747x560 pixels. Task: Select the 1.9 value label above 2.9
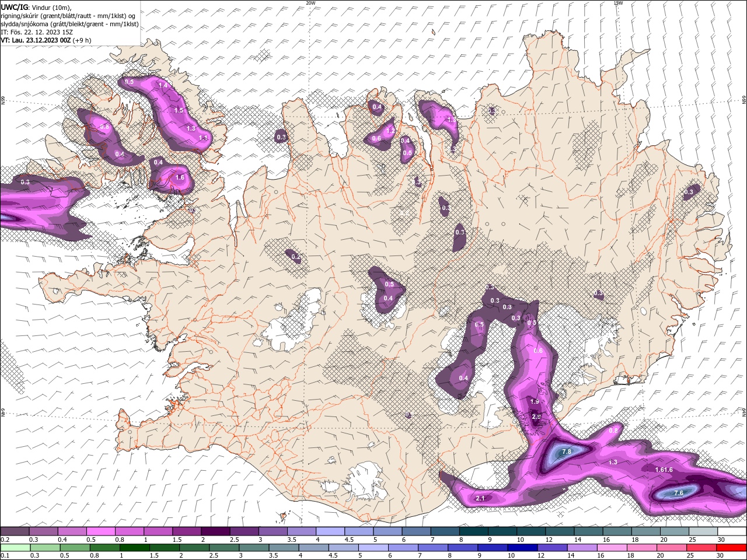[535, 401]
